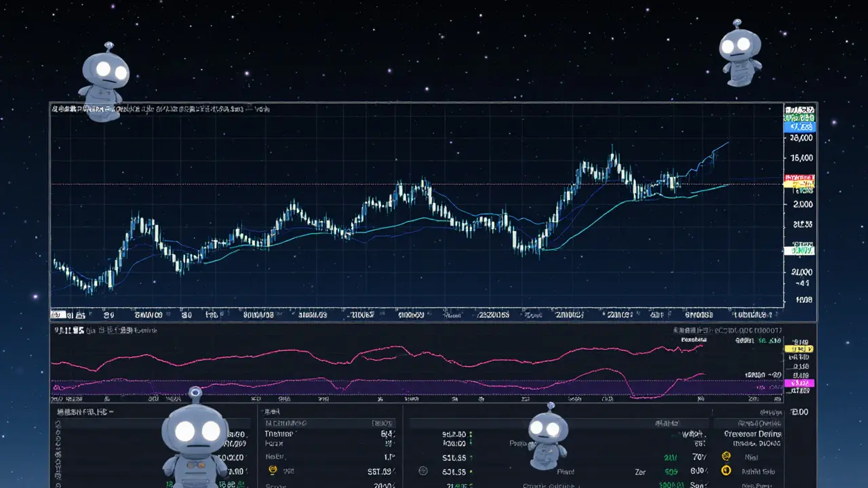Screen dimensions: 868x488
Task: Enable the oscillator panel highlight band
Action: tap(407, 386)
